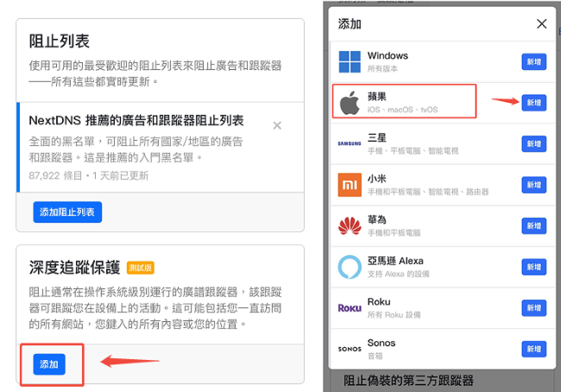Click 新增 button for 三星
The height and width of the screenshot is (392, 561).
click(x=533, y=144)
